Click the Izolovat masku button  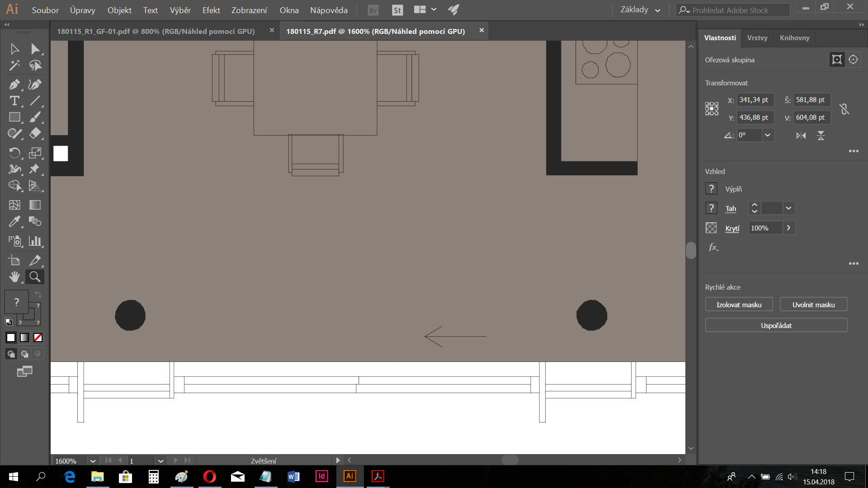(x=739, y=305)
